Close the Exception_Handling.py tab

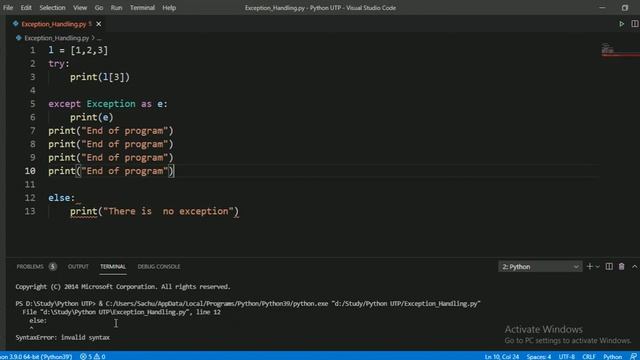tap(98, 24)
